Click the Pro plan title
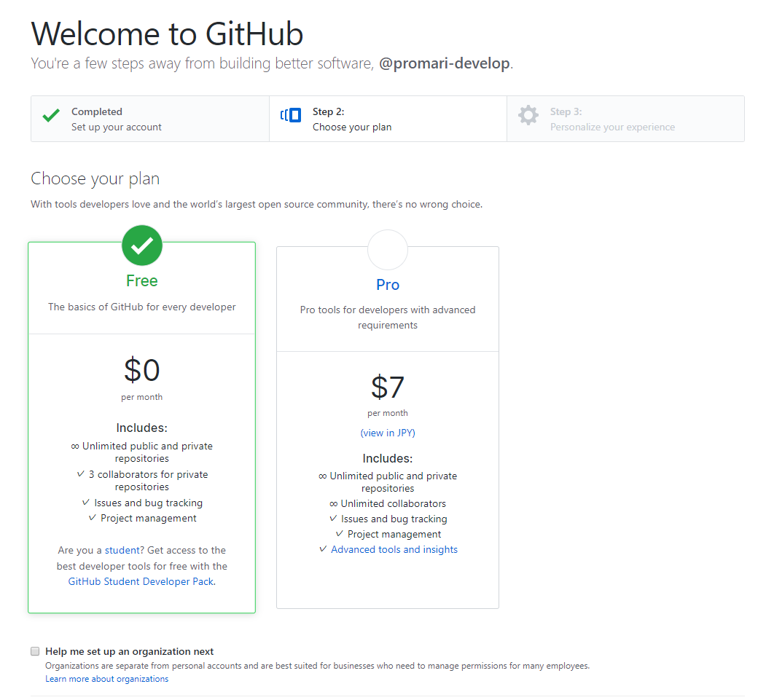This screenshot has width=758, height=700. 388,285
